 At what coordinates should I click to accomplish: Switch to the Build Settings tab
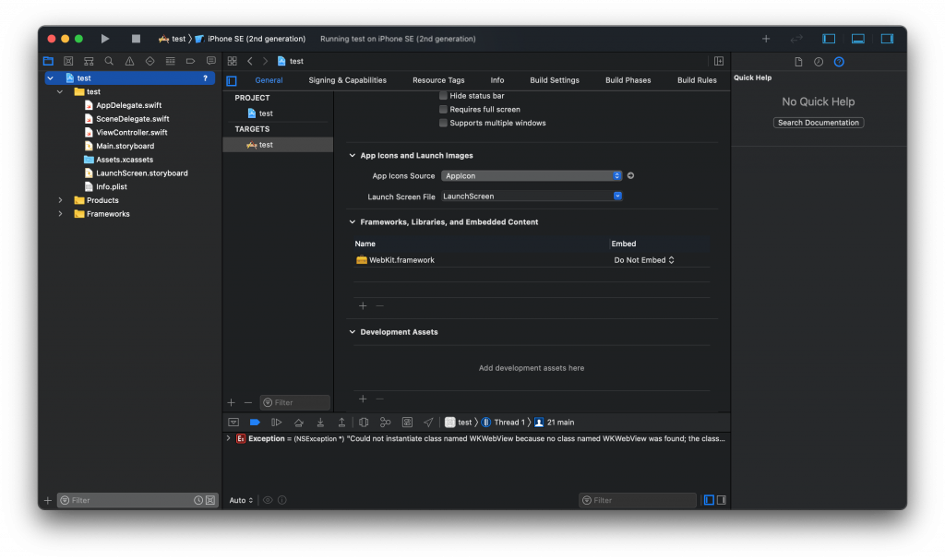pos(555,80)
